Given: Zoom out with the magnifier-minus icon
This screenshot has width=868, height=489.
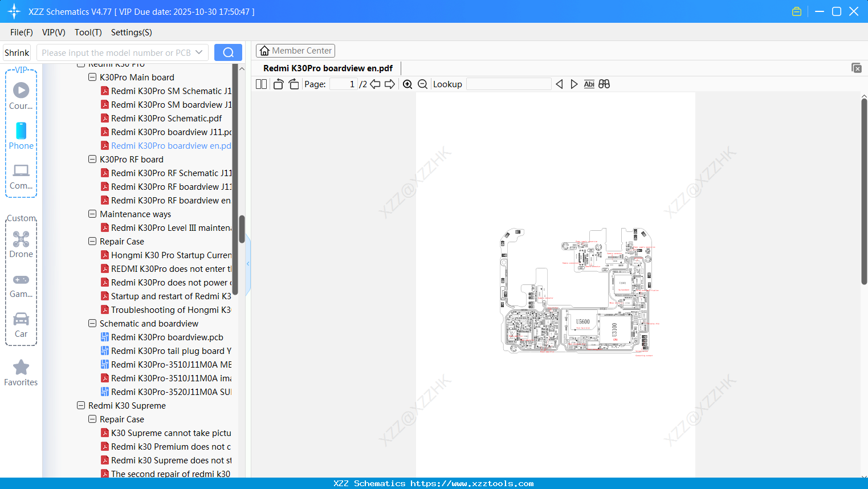Looking at the screenshot, I should (x=422, y=84).
